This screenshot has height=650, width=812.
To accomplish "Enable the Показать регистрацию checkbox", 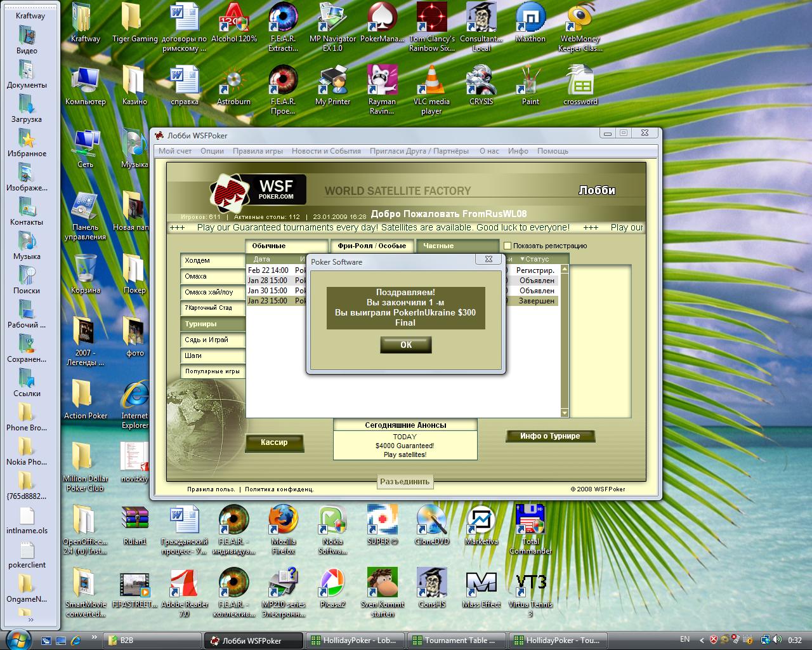I will 507,246.
